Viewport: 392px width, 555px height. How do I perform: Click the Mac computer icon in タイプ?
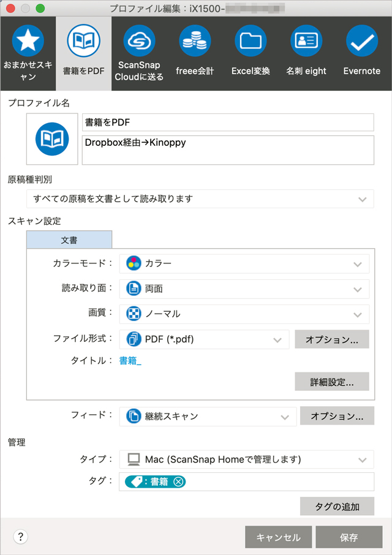pos(134,459)
